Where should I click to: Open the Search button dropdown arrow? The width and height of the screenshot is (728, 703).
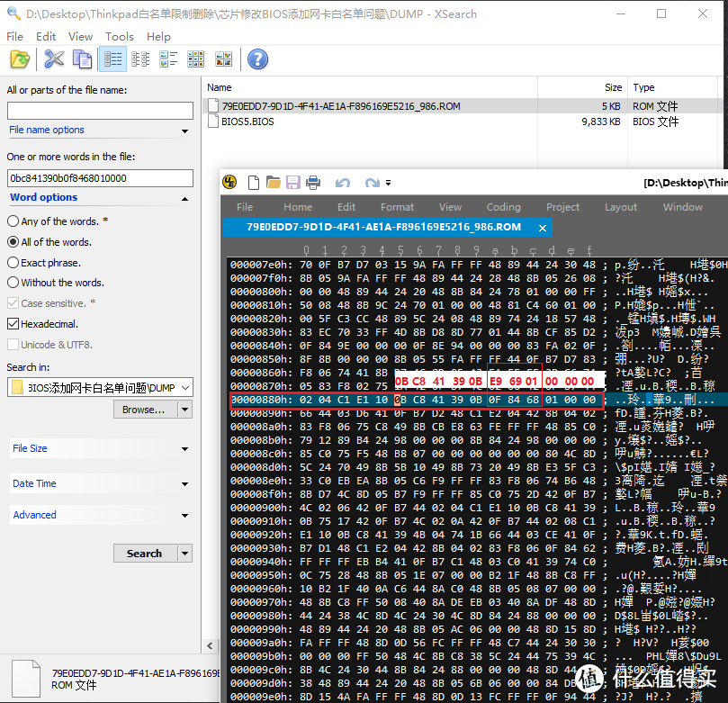pos(185,554)
